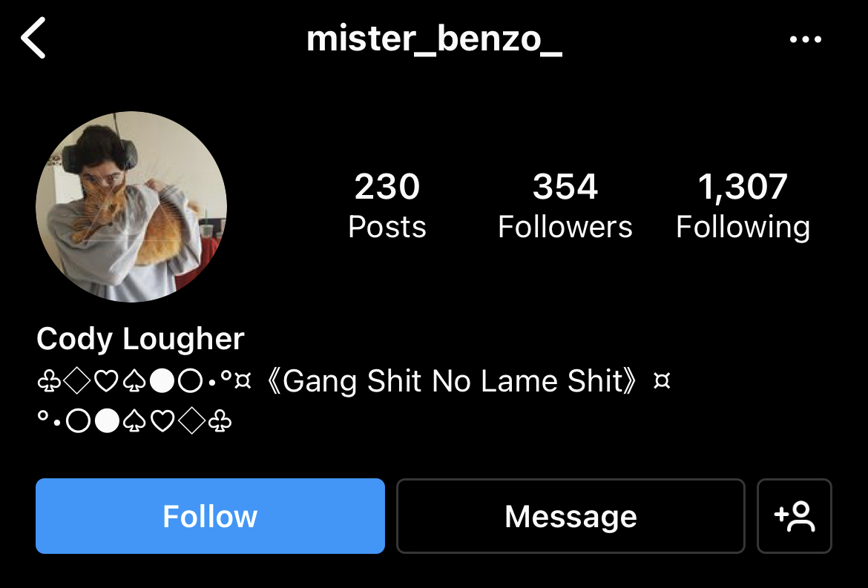Tap the club symbol starting the bio

point(49,382)
